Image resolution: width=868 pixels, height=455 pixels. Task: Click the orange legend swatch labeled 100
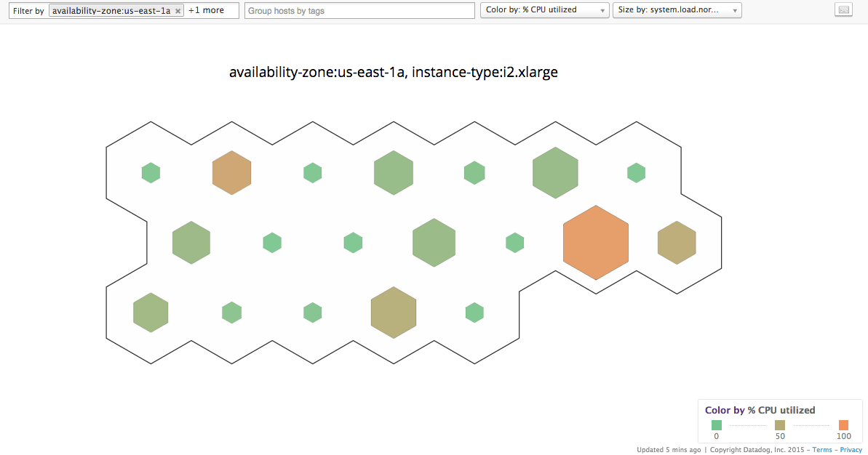coord(843,425)
